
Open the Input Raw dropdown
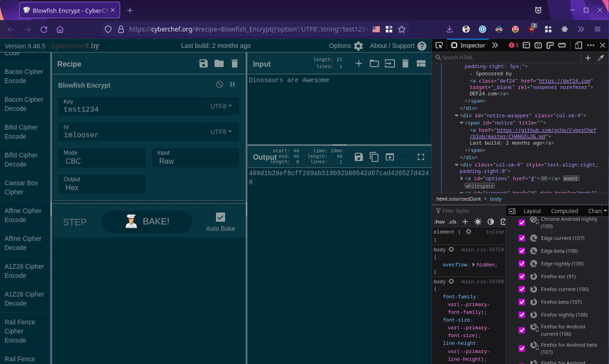pos(195,158)
